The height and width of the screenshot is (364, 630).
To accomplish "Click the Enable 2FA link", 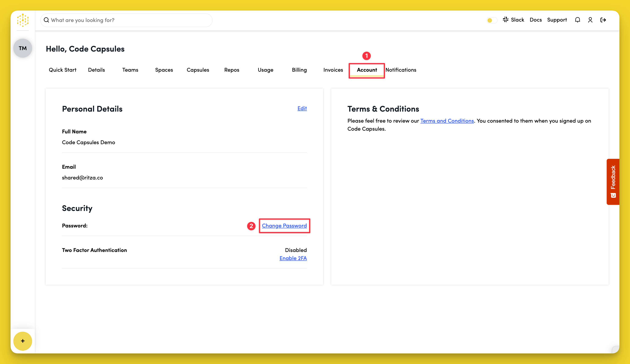I will [x=293, y=258].
